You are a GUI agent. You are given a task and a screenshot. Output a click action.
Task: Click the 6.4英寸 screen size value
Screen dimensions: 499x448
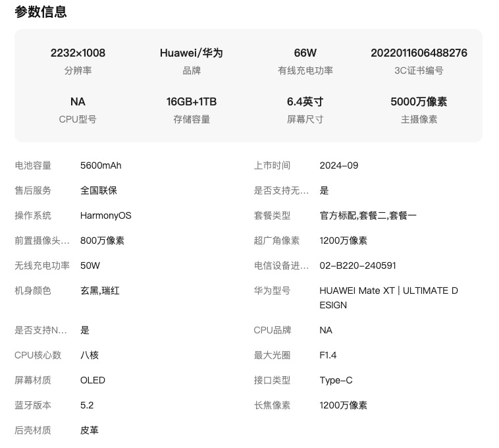[x=305, y=101]
